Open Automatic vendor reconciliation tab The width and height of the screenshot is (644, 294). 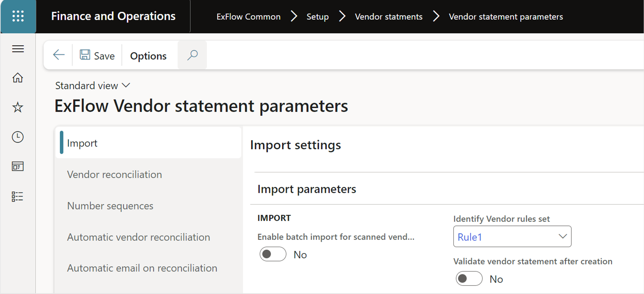[148, 237]
